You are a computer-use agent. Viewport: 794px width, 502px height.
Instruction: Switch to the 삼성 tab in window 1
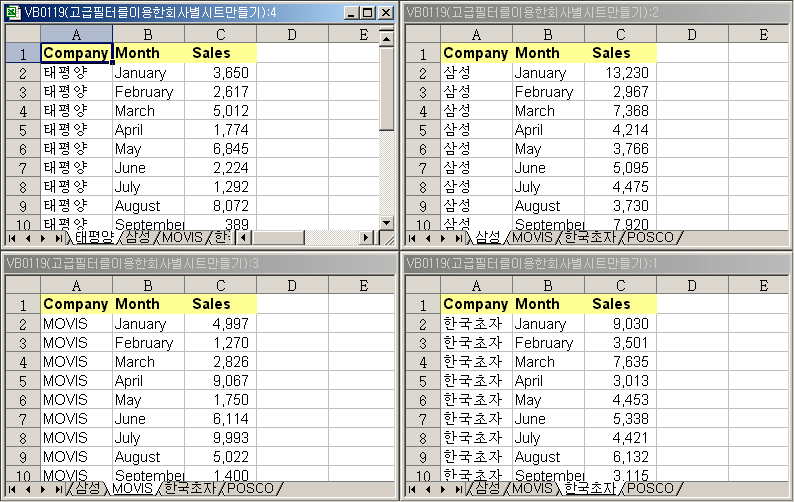click(x=487, y=489)
